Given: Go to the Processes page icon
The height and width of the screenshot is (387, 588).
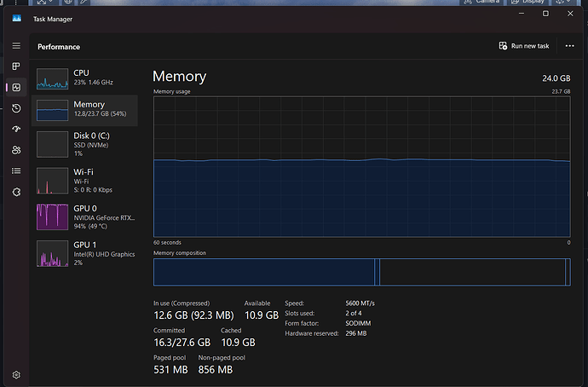Looking at the screenshot, I should click(x=16, y=66).
